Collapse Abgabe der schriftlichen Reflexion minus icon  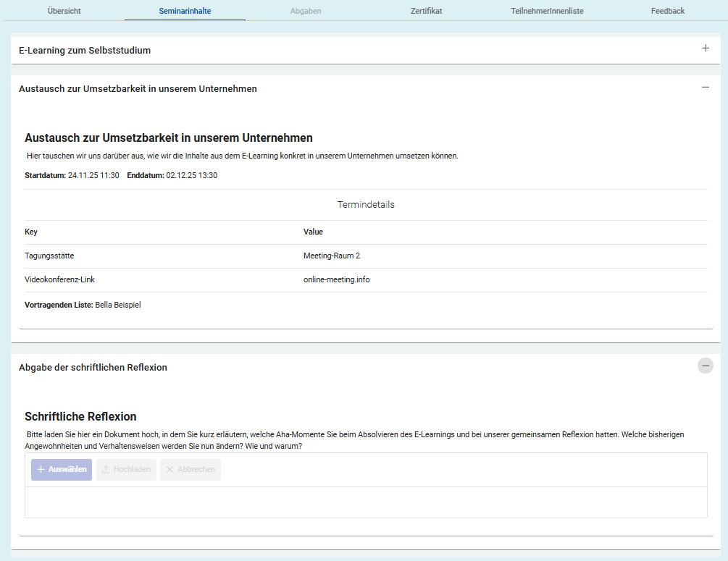pyautogui.click(x=706, y=366)
